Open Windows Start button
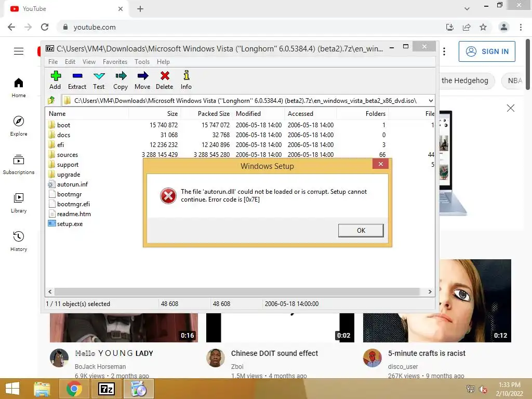 (x=12, y=389)
